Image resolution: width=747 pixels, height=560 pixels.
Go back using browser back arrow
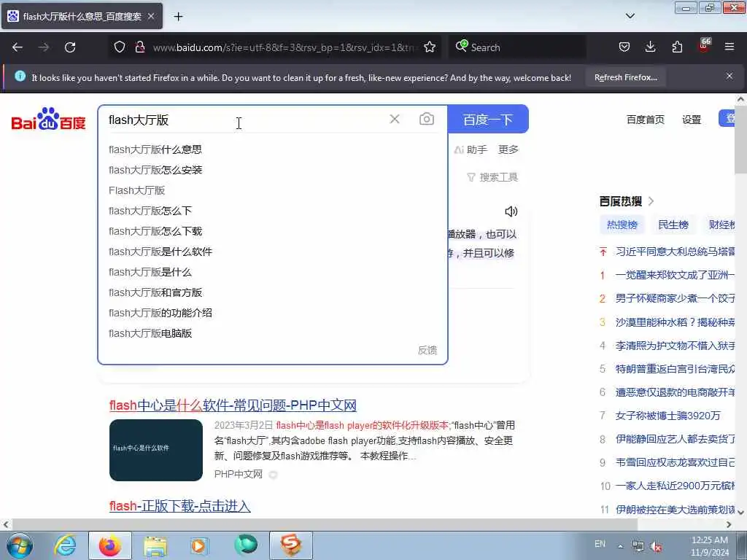(x=18, y=47)
